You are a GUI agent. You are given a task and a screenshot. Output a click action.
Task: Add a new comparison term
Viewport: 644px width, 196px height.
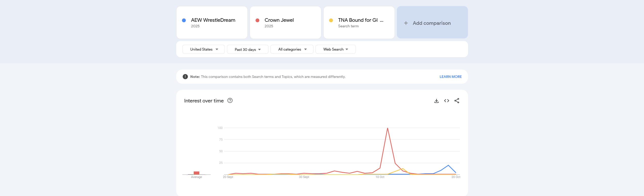[432, 23]
